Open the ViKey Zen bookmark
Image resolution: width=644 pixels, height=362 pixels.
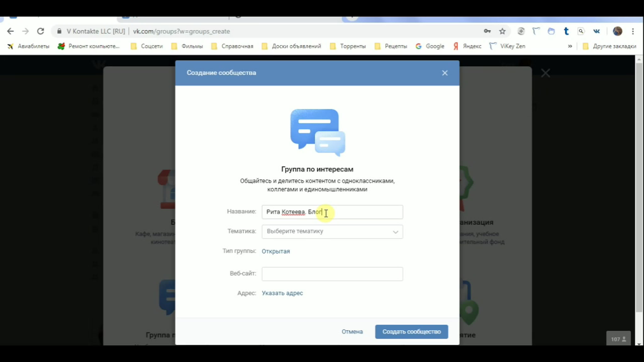coord(507,46)
